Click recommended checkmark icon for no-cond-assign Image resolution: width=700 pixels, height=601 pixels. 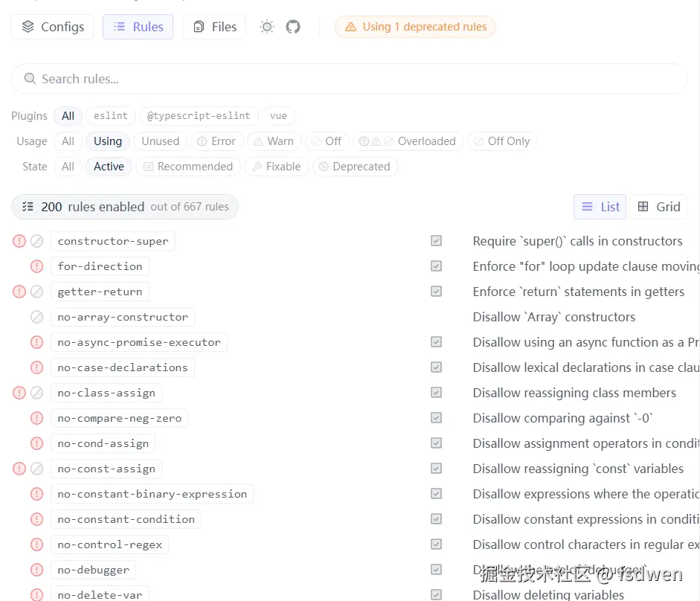click(x=436, y=443)
